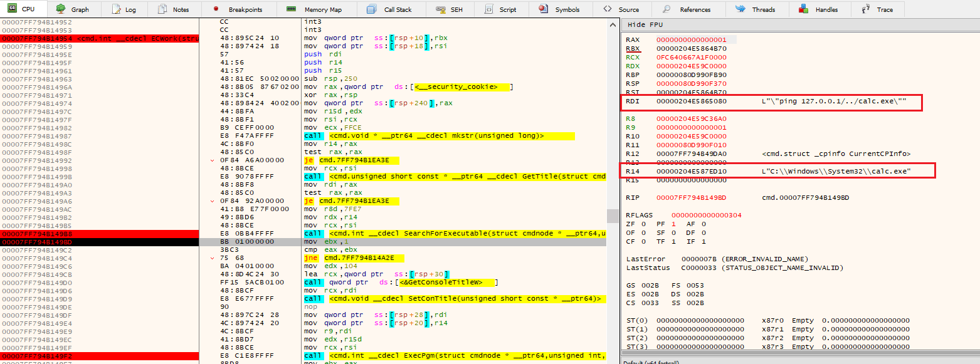
Task: Click the Trace footprints icon
Action: pyautogui.click(x=866, y=9)
